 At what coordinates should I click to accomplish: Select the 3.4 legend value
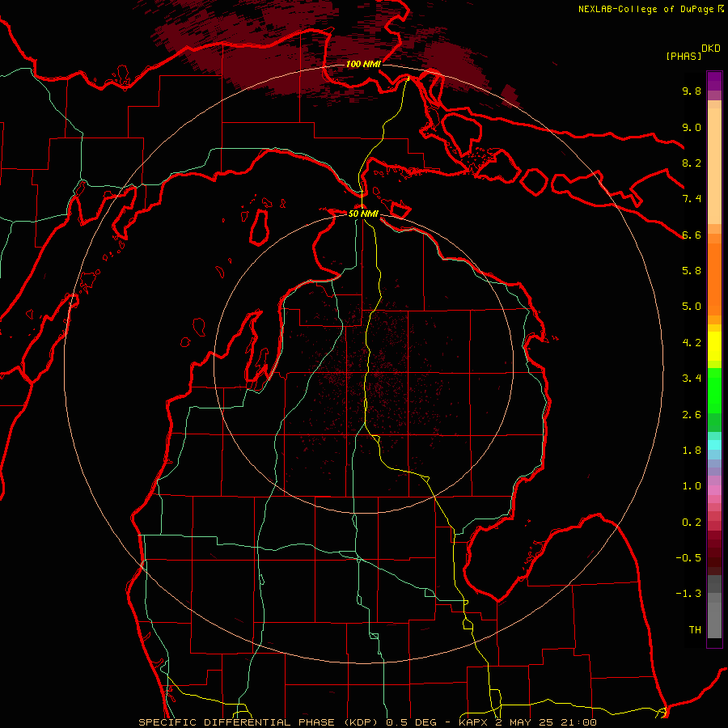[692, 379]
